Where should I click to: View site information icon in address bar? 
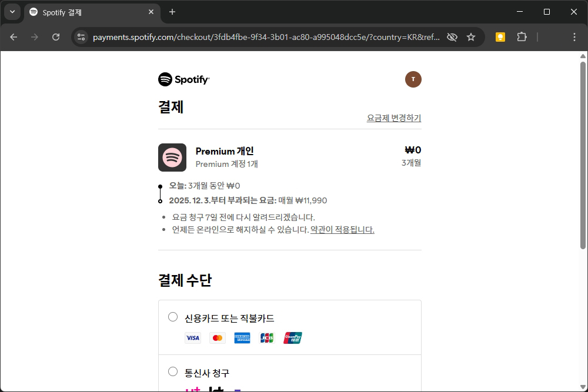81,37
